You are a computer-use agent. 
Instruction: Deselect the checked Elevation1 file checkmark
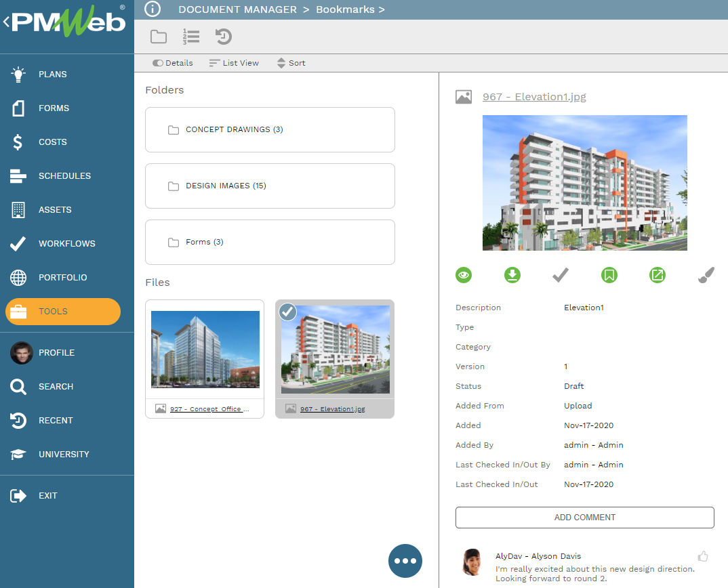tap(288, 312)
